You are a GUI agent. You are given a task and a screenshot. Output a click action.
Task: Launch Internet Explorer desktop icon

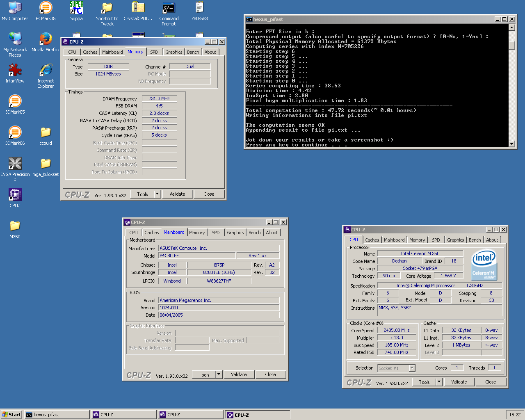point(46,76)
